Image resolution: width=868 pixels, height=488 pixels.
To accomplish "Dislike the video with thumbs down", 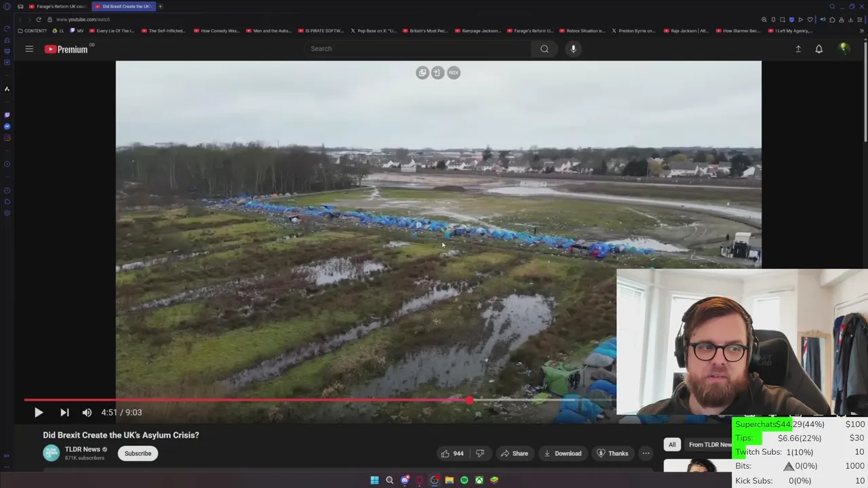I will coord(479,453).
